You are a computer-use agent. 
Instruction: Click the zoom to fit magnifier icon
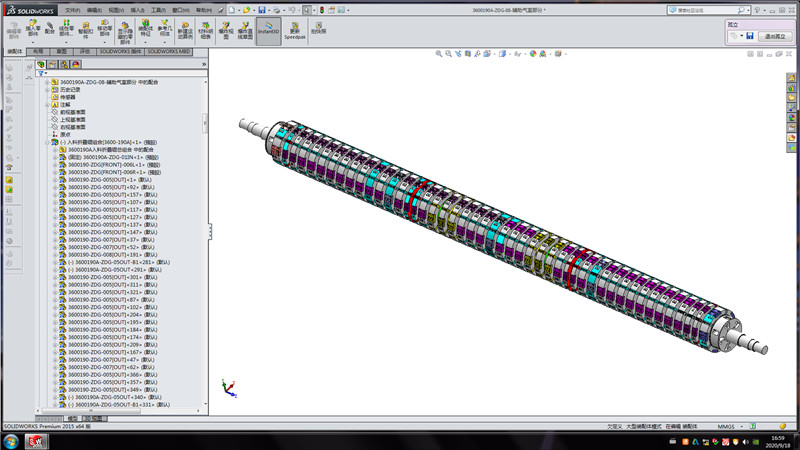[441, 54]
